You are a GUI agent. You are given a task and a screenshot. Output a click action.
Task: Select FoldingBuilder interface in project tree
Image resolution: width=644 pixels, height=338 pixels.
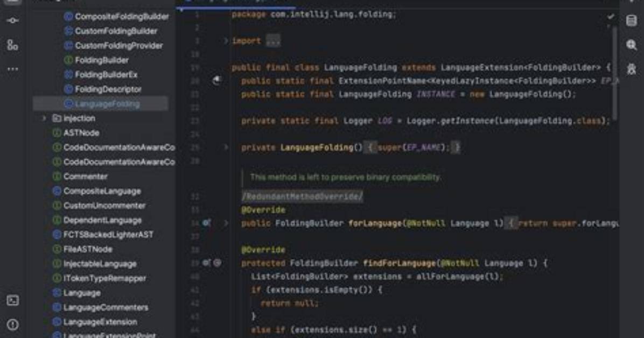tap(101, 60)
